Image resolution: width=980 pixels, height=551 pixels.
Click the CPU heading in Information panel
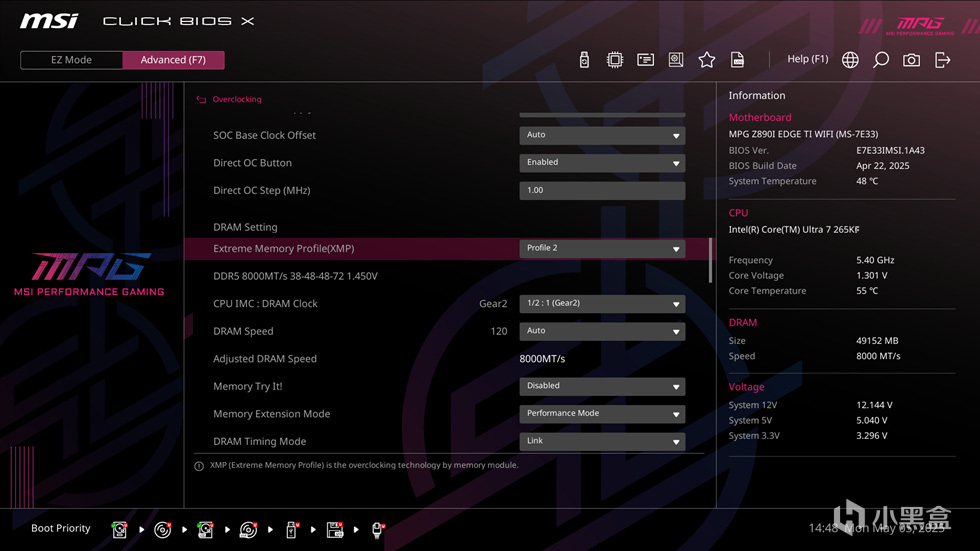pos(738,212)
